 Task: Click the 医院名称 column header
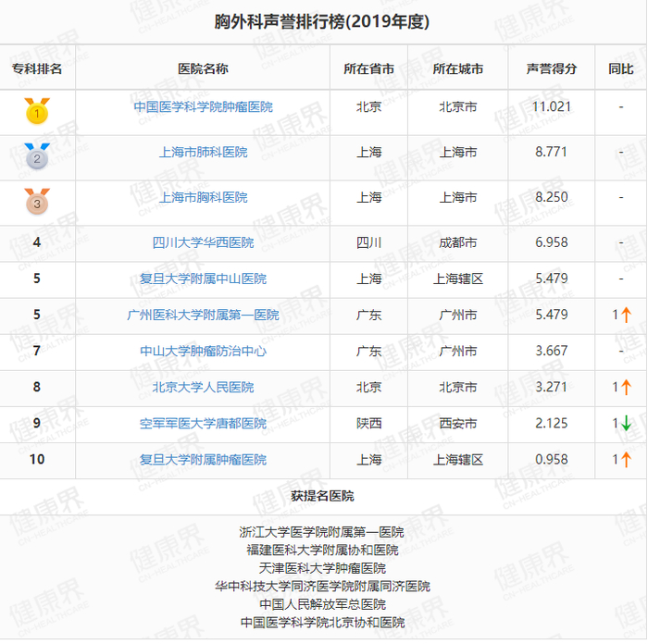(x=203, y=68)
